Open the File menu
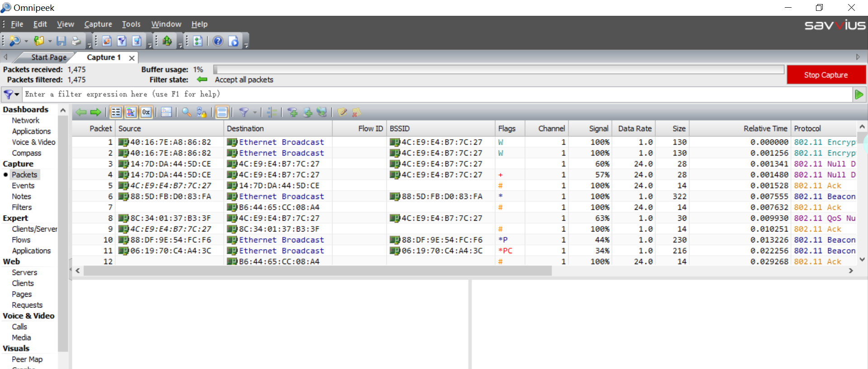The width and height of the screenshot is (868, 369). click(x=17, y=24)
